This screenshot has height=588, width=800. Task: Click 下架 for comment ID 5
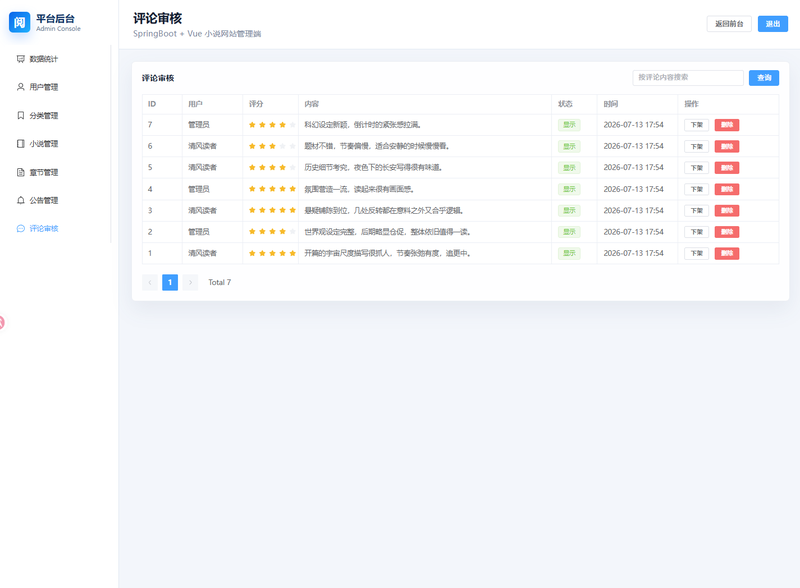pyautogui.click(x=696, y=168)
